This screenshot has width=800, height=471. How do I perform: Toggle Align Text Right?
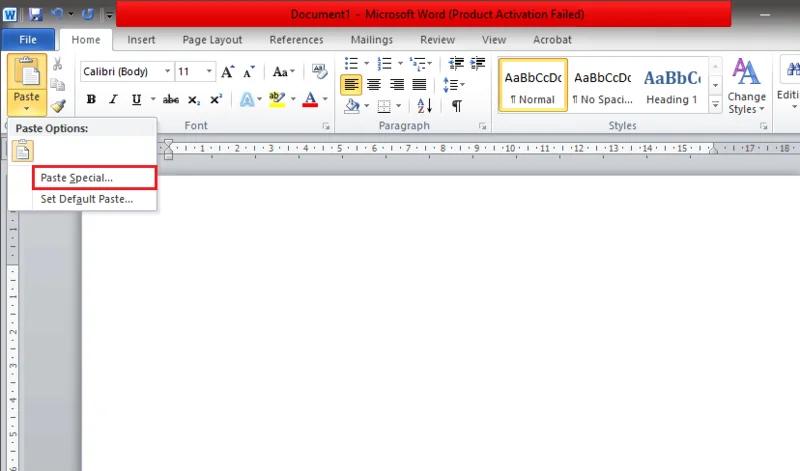(396, 84)
